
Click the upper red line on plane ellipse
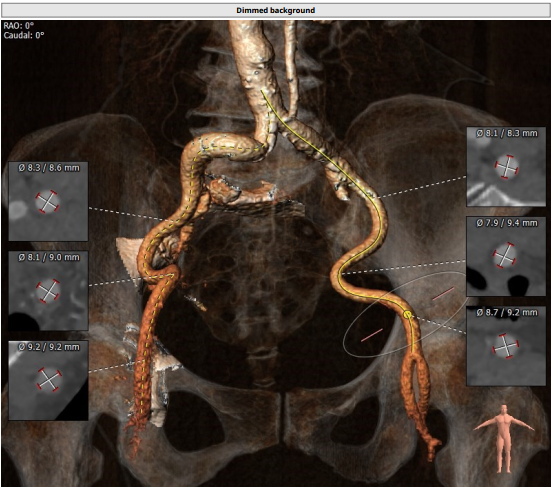pyautogui.click(x=443, y=293)
